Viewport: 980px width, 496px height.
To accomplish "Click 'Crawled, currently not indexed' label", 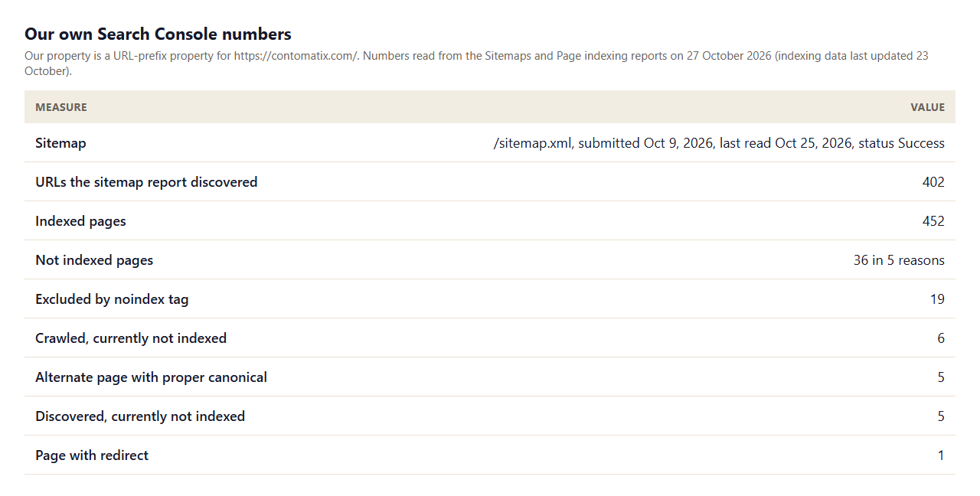I will pyautogui.click(x=131, y=338).
